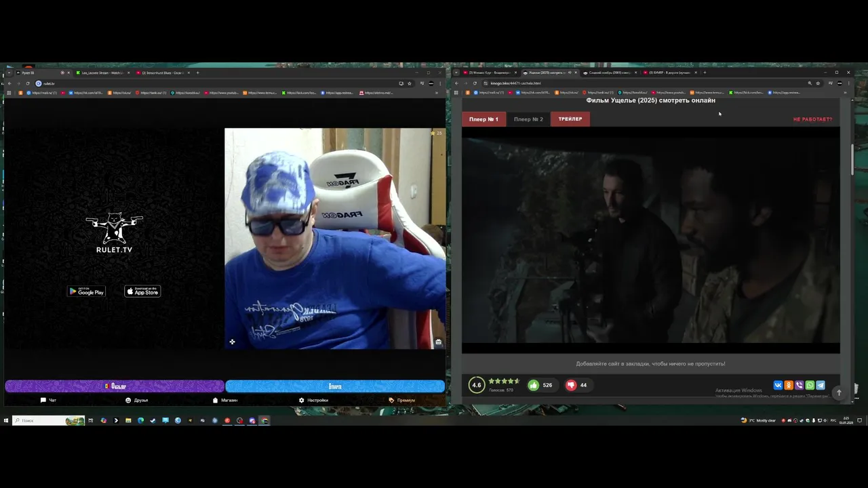Share via WhatsApp icon
Viewport: 868px width, 488px height.
coord(810,385)
